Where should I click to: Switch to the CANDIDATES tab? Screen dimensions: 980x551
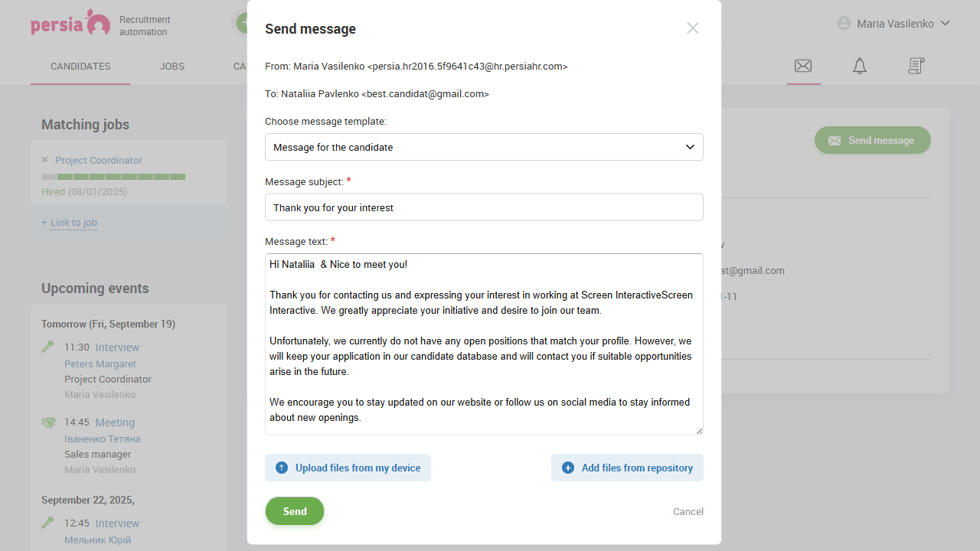click(x=80, y=66)
